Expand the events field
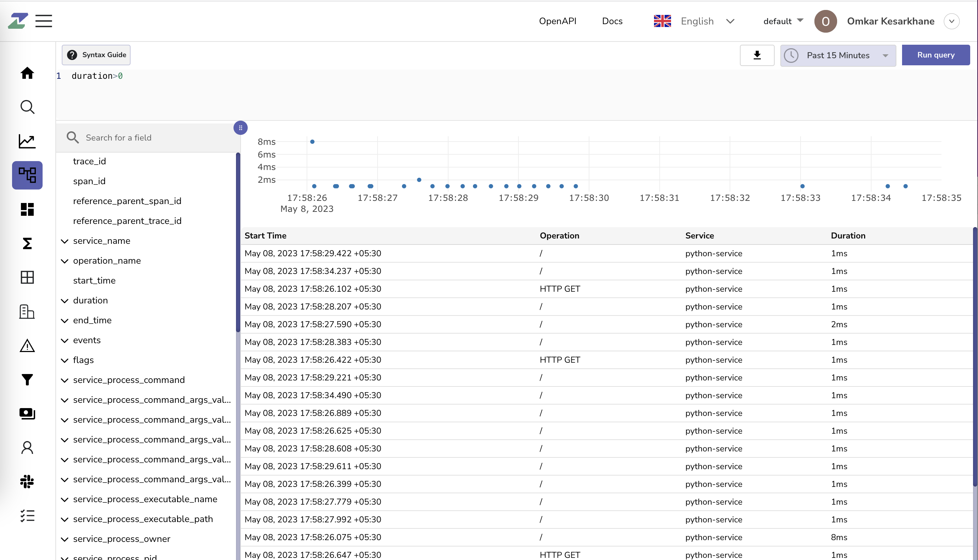 (x=65, y=340)
